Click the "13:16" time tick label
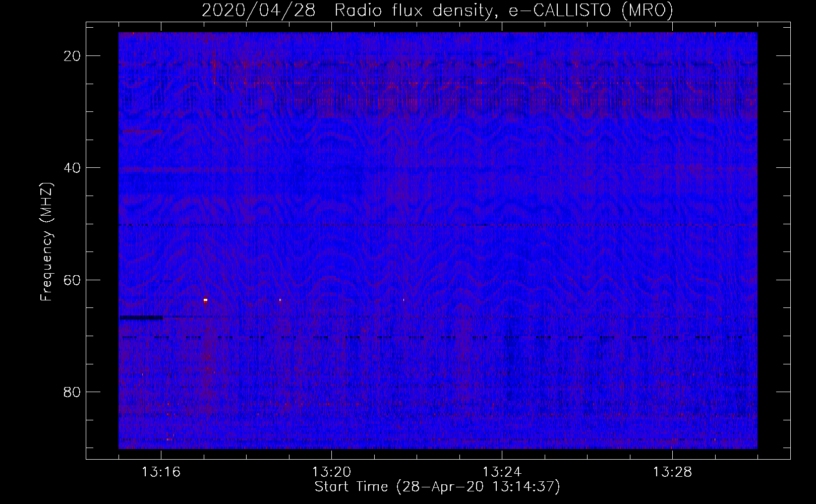 click(x=161, y=472)
